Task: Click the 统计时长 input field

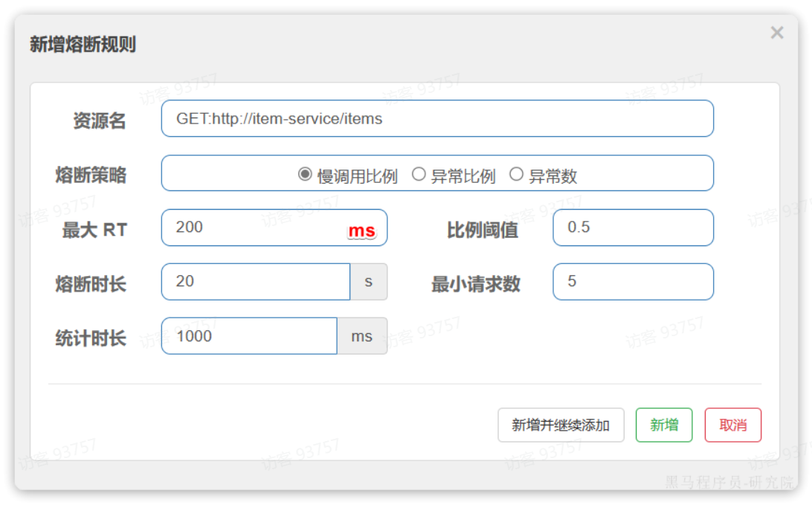Action: 249,336
